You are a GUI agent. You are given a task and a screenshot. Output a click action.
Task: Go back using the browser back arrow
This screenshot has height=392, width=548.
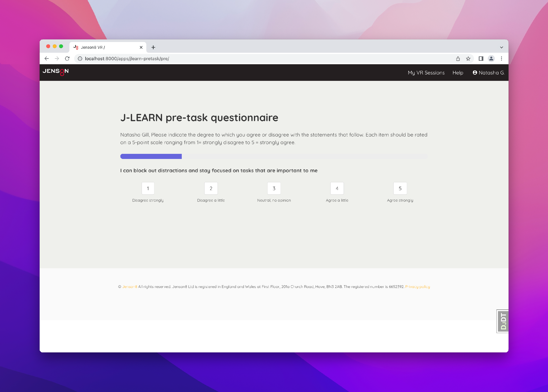[47, 59]
